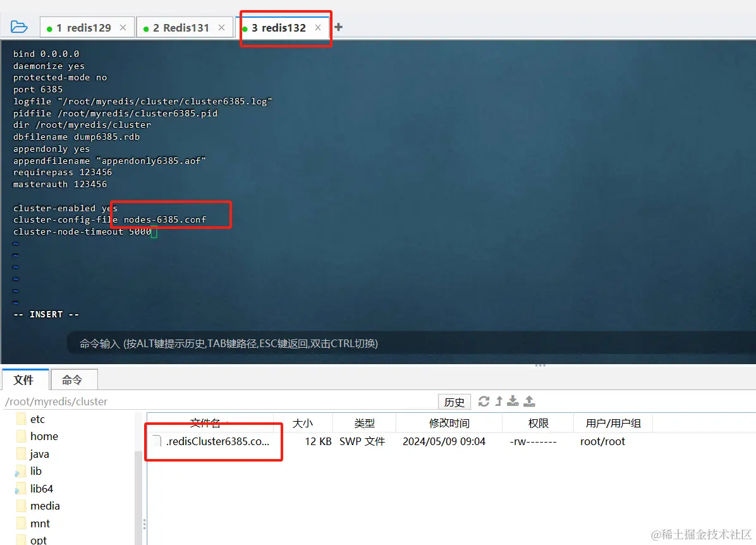Click the terminal line 'port 6385'
This screenshot has width=756, height=545.
pyautogui.click(x=37, y=89)
